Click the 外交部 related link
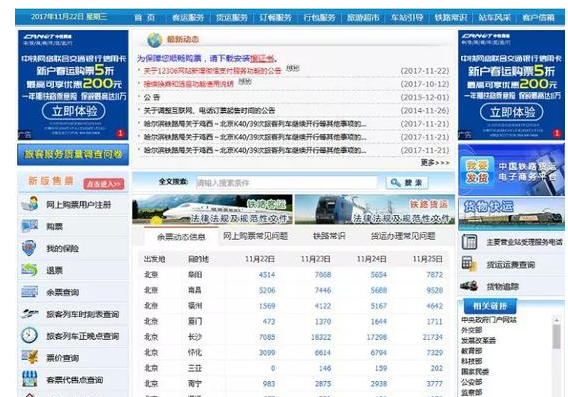568x397 pixels. [471, 330]
